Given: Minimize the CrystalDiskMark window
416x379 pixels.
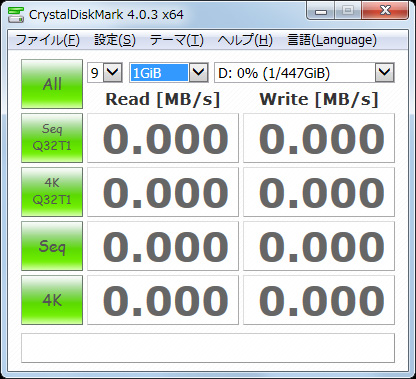Looking at the screenshot, I should [321, 12].
